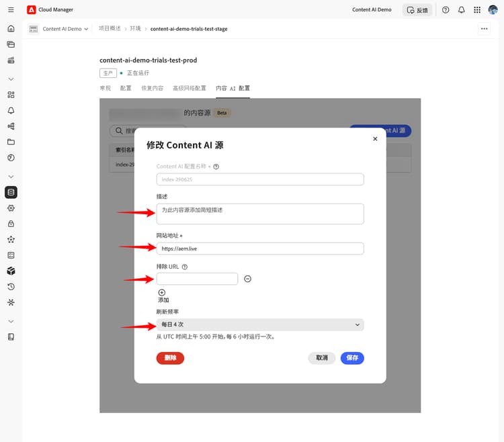
Task: Open notifications bell in top header
Action: (x=461, y=10)
